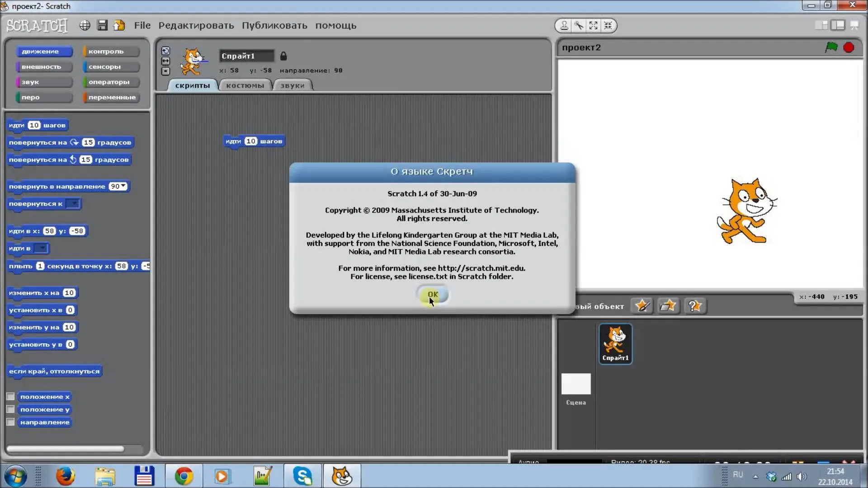Select the внешность block category
Viewport: 868px width, 488px height.
tap(43, 67)
